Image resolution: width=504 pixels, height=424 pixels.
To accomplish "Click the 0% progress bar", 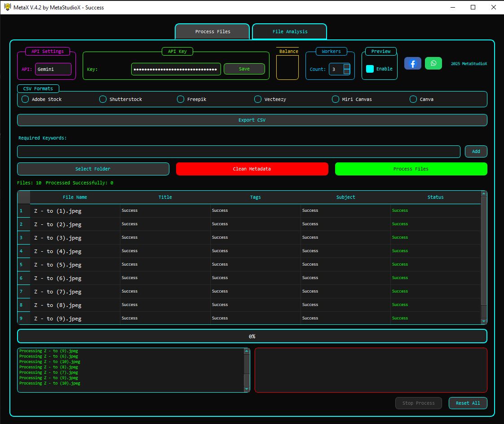I will (252, 337).
